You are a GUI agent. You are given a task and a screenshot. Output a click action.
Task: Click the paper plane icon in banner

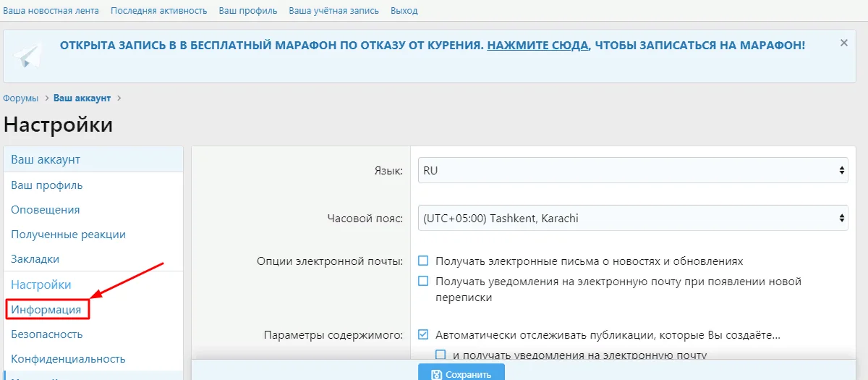(29, 56)
